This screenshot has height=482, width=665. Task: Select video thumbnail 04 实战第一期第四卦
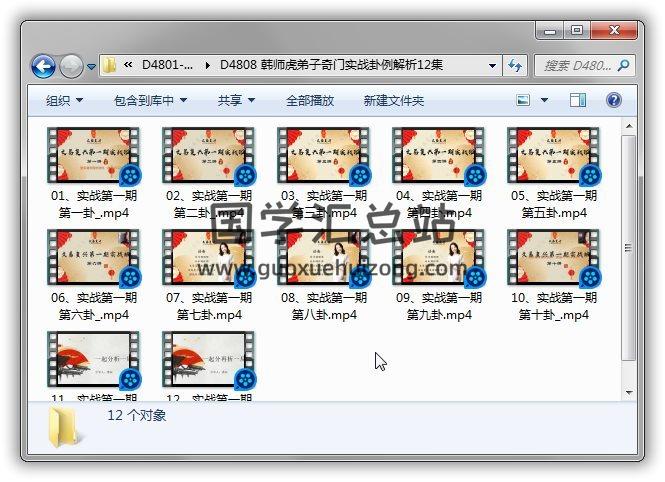pyautogui.click(x=438, y=156)
